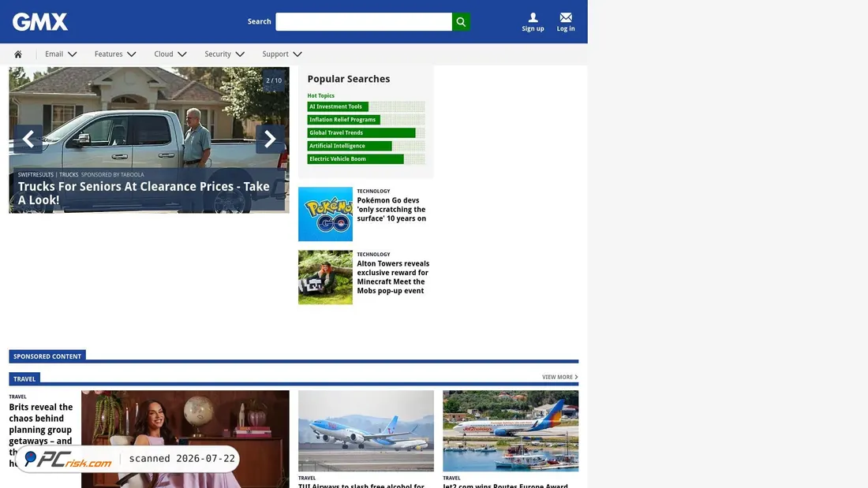This screenshot has width=868, height=488.
Task: Expand the Features menu chevron
Action: [132, 54]
